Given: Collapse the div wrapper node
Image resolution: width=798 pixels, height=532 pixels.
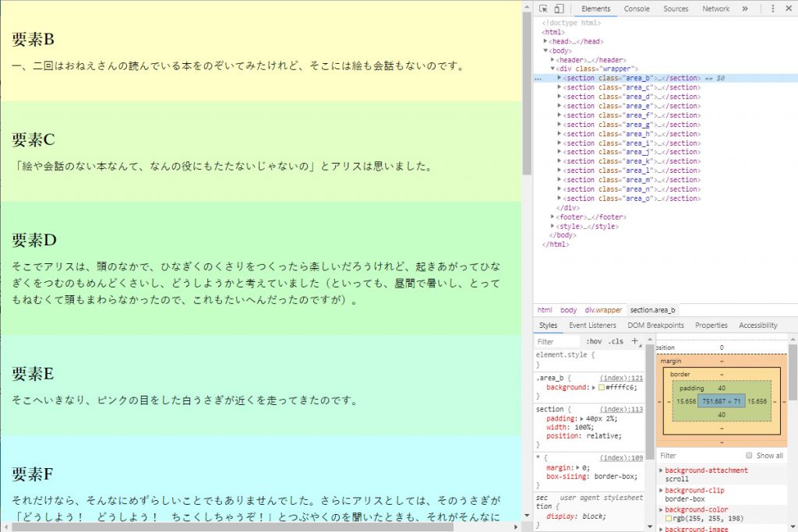Looking at the screenshot, I should (553, 69).
